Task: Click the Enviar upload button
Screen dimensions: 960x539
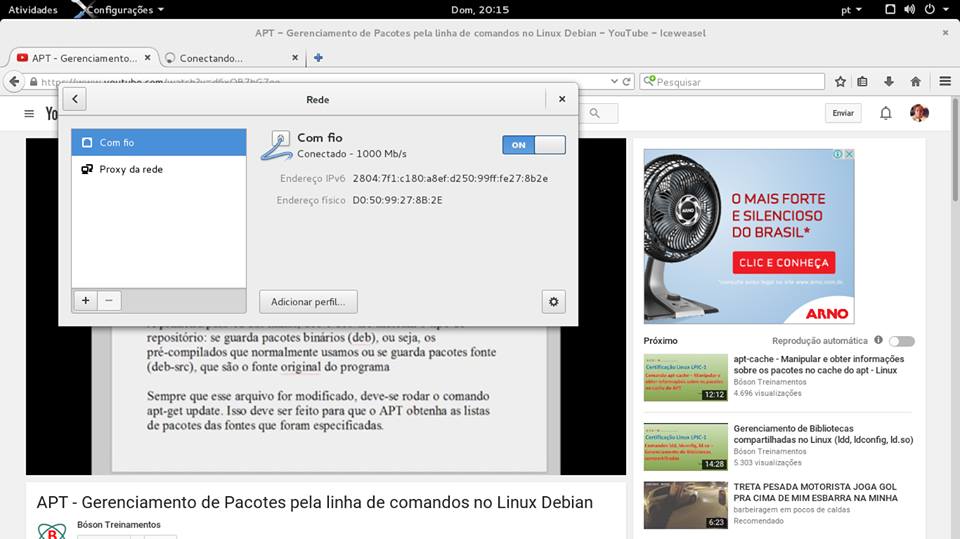Action: (843, 113)
